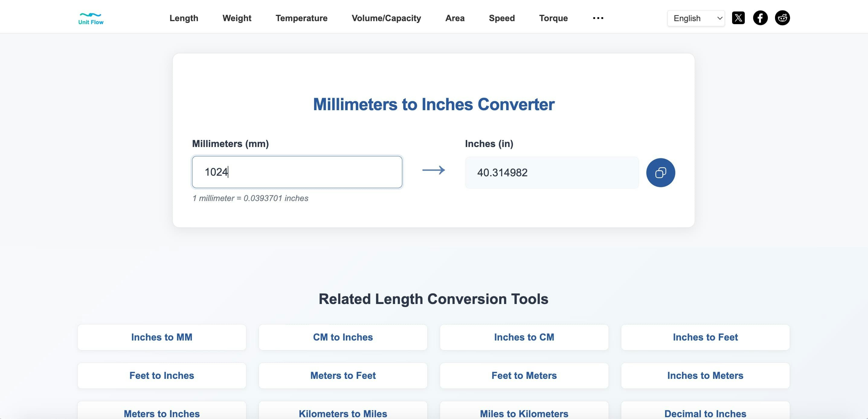868x419 pixels.
Task: Open the Reddit share icon
Action: point(783,18)
